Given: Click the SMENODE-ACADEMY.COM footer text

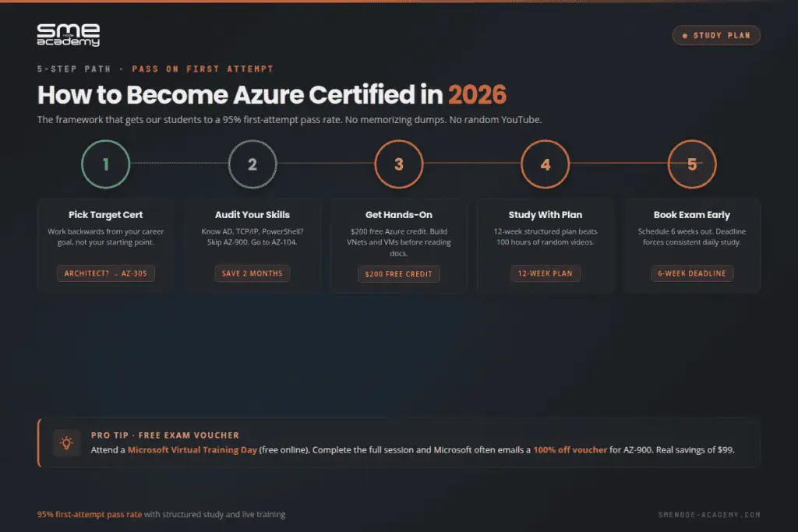Looking at the screenshot, I should point(709,515).
